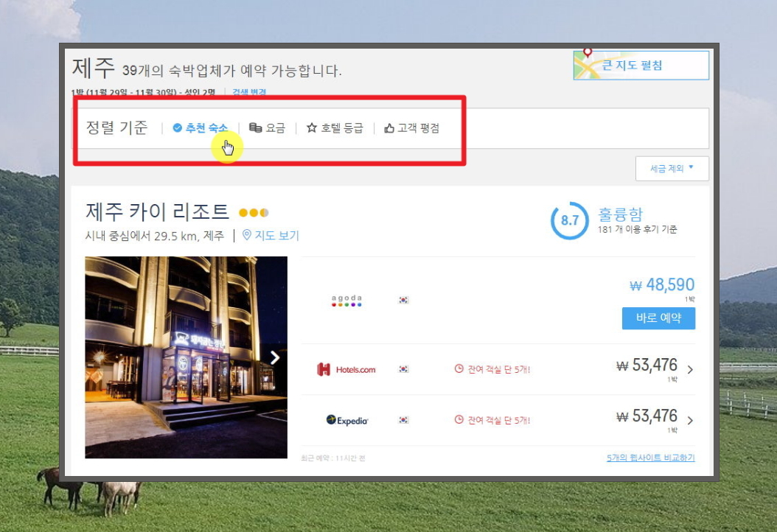Advance to the next hotel photo
The height and width of the screenshot is (532, 777).
[275, 357]
